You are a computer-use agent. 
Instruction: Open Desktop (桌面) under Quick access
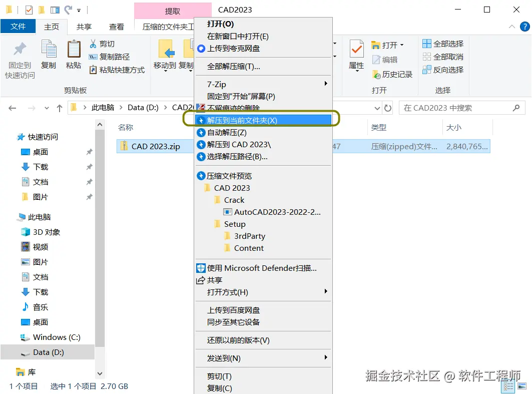[x=41, y=152]
